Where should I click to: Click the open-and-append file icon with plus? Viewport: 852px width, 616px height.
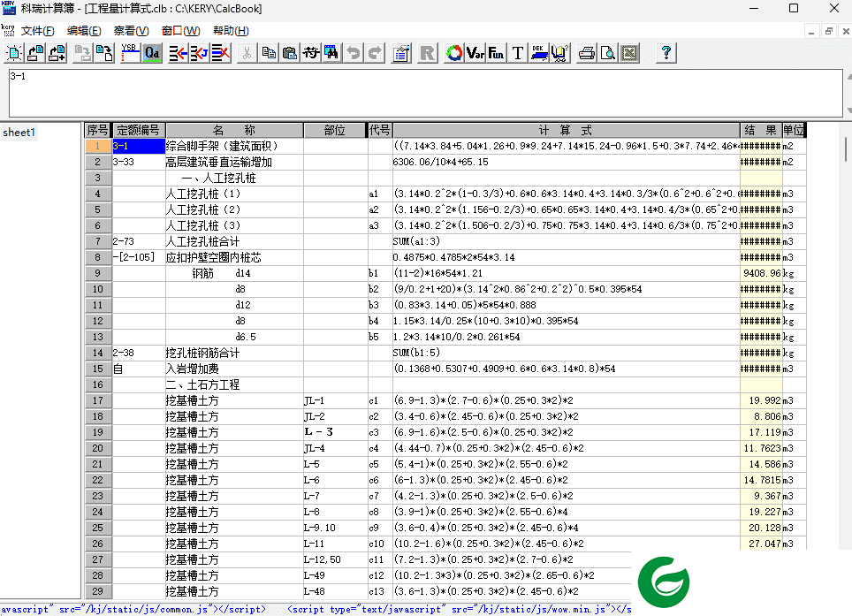57,53
